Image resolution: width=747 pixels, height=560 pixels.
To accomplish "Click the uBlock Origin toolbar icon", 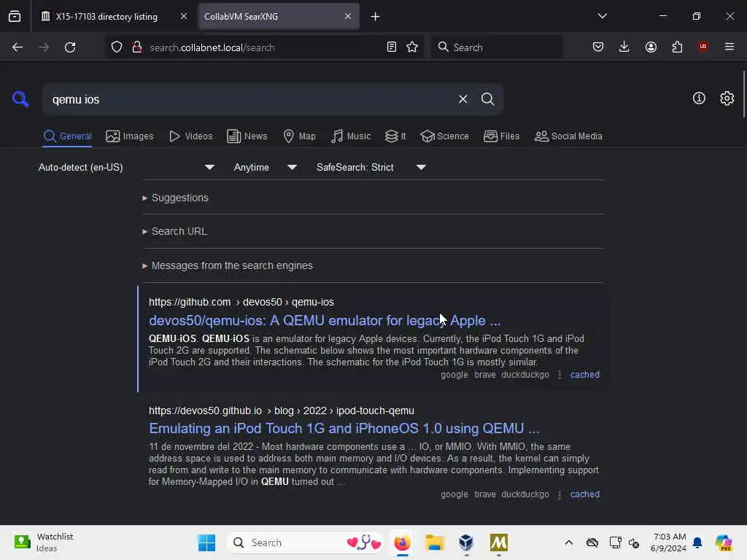I will [703, 47].
